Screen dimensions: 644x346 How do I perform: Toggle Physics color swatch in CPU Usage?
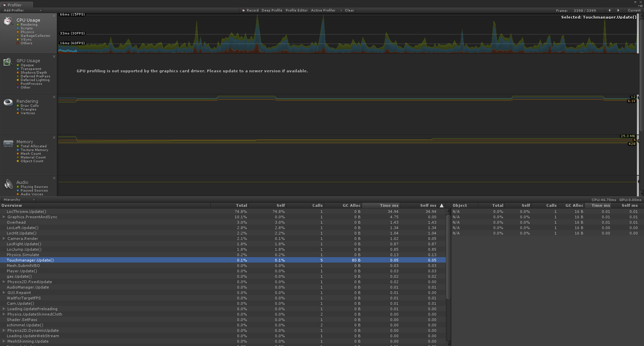(18, 32)
